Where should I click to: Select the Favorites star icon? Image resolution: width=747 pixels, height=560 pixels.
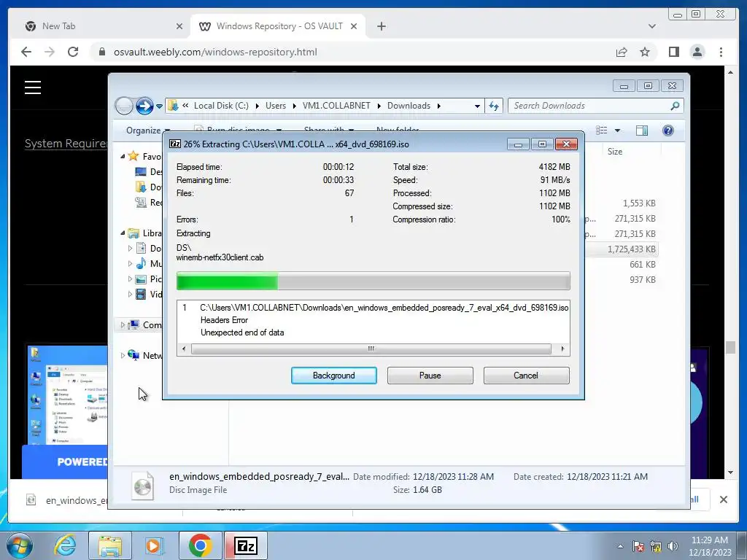tap(133, 156)
